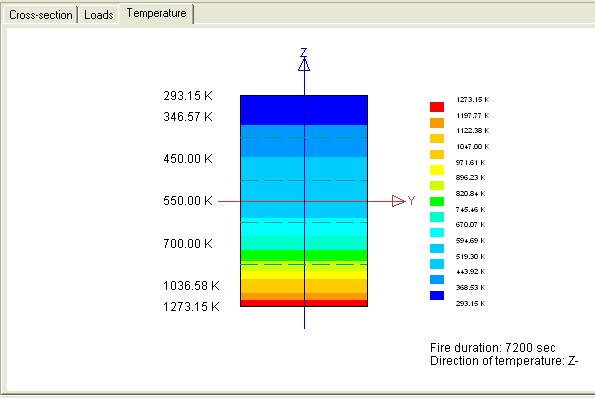
Task: Click the 519.30 K legend value
Action: [471, 256]
